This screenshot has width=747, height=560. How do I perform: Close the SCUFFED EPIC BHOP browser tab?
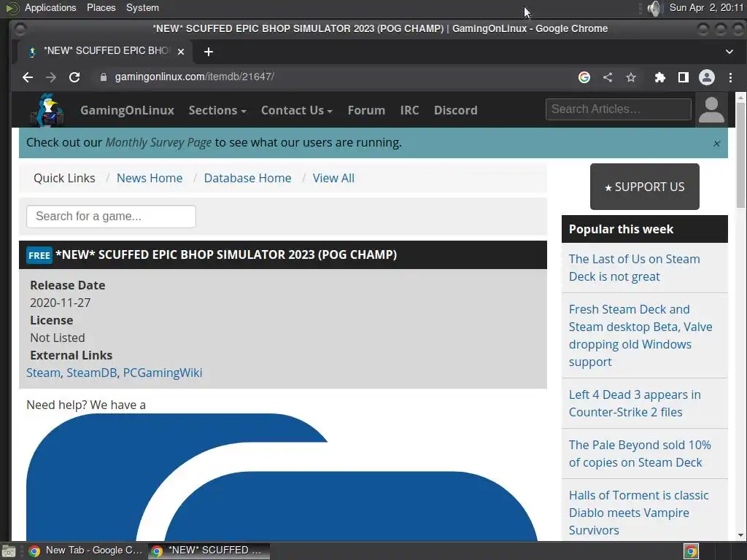click(181, 52)
